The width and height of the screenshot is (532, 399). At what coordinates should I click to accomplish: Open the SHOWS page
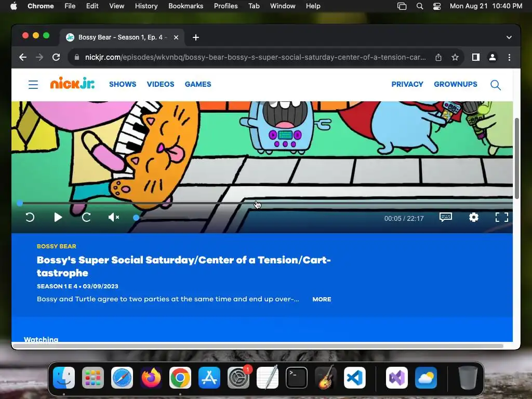pos(123,84)
